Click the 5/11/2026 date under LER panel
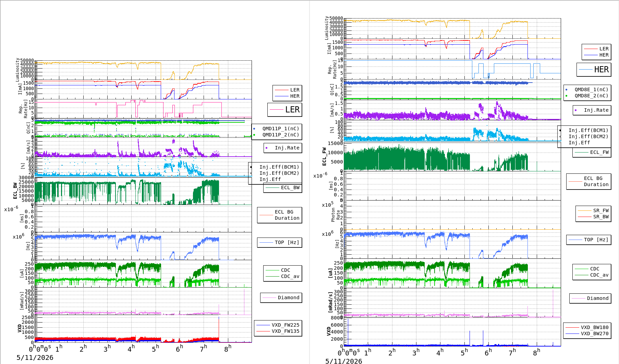 [35, 357]
